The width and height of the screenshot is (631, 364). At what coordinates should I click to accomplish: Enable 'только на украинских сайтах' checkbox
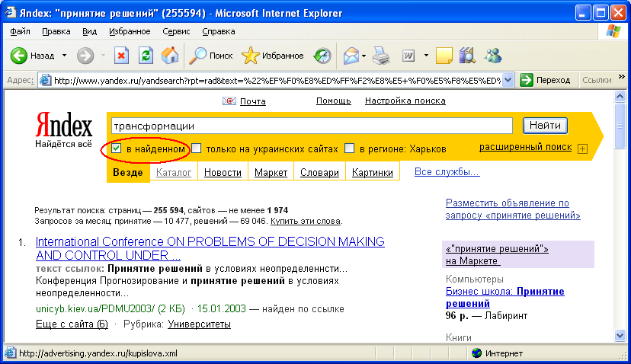click(197, 148)
